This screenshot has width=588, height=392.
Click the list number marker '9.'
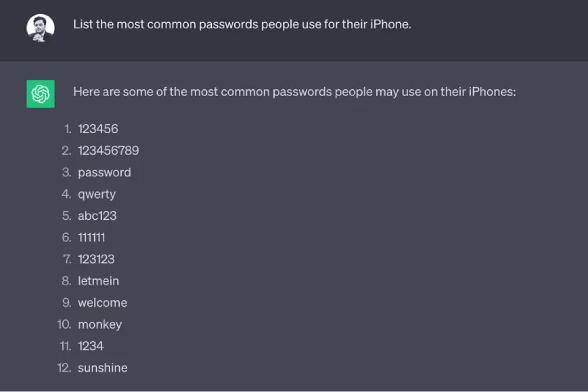coord(66,303)
